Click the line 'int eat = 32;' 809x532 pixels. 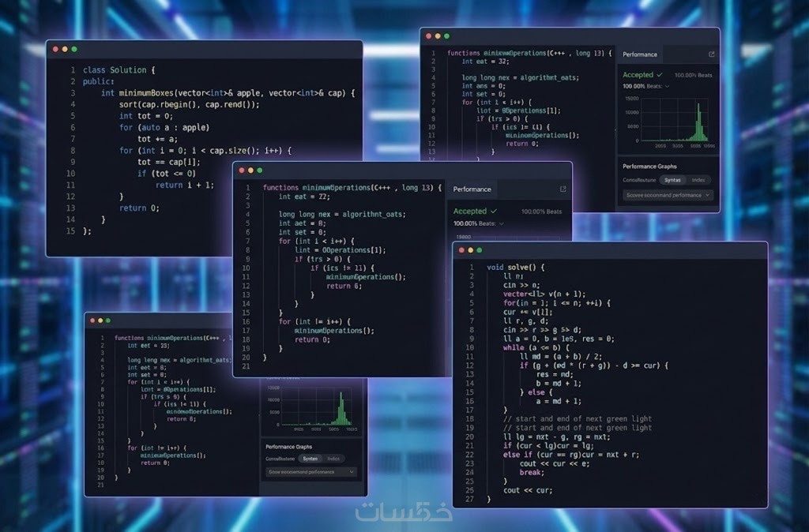(x=486, y=62)
